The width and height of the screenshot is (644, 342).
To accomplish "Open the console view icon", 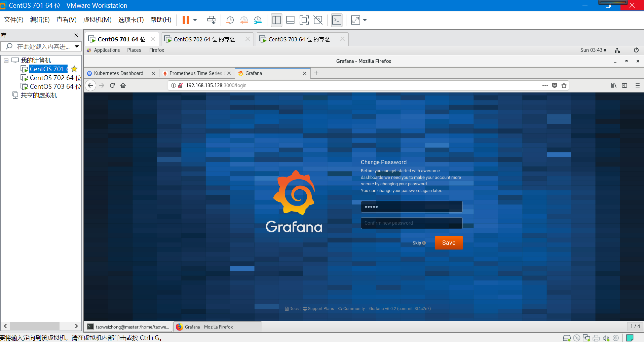I will point(337,20).
